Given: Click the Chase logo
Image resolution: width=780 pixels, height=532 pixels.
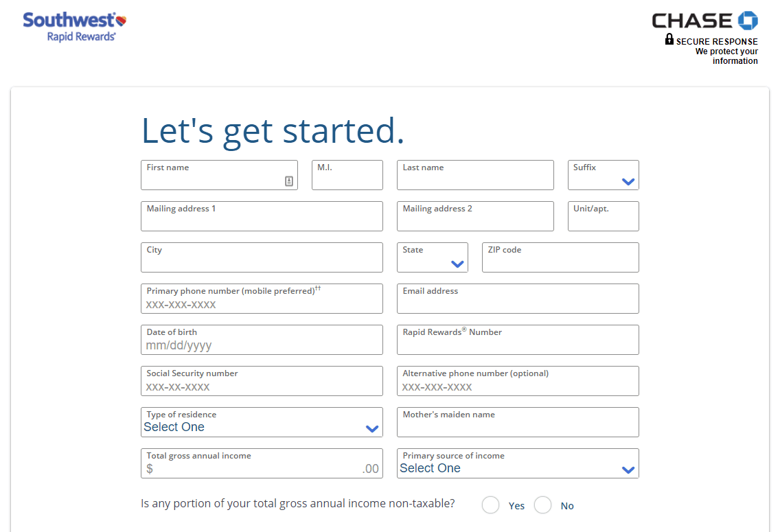Looking at the screenshot, I should point(705,21).
